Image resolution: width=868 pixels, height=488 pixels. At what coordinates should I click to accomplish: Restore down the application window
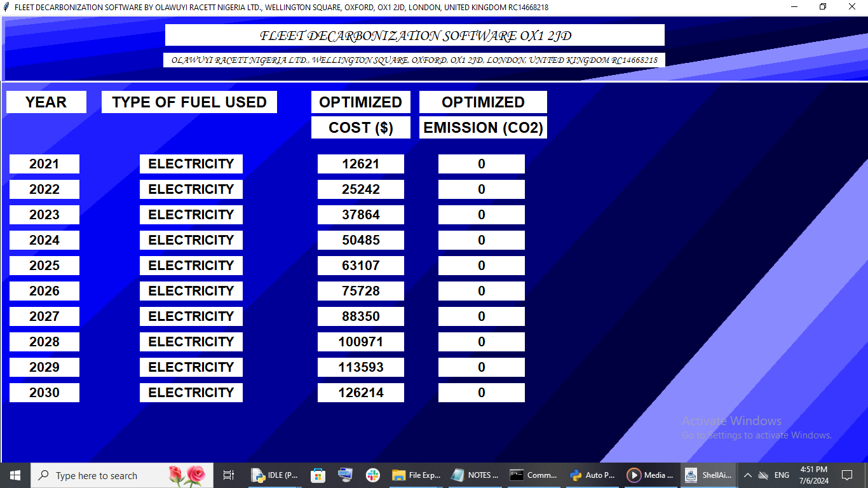click(823, 7)
